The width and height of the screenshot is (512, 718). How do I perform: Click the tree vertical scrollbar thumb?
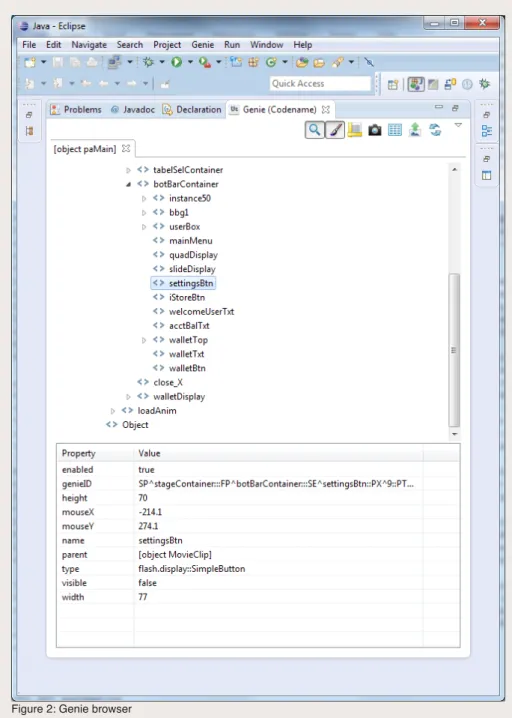pos(454,350)
